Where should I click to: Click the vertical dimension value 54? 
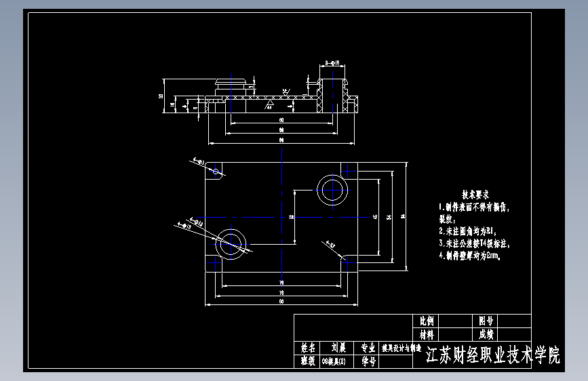pyautogui.click(x=389, y=216)
